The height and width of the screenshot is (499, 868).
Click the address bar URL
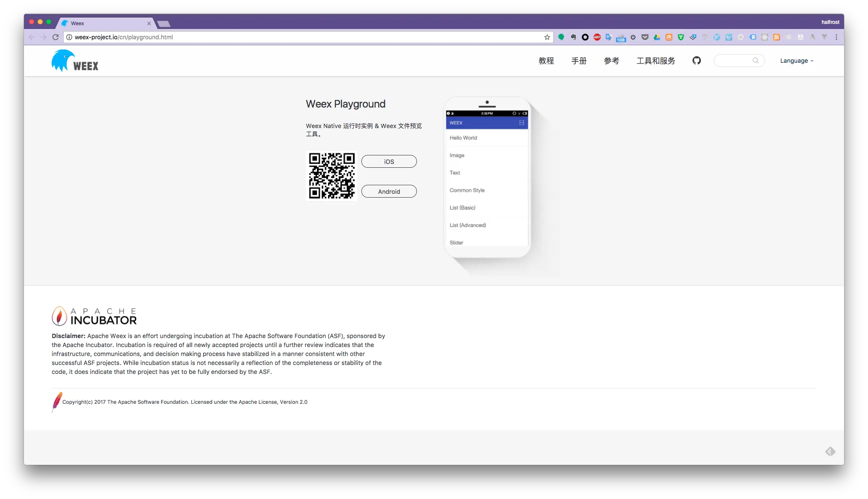tap(124, 37)
